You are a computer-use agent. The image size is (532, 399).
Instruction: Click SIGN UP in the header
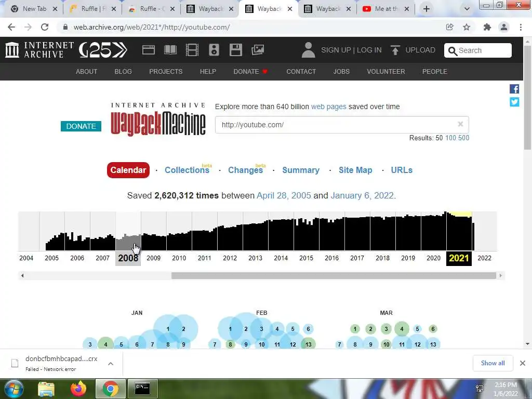[x=336, y=50]
